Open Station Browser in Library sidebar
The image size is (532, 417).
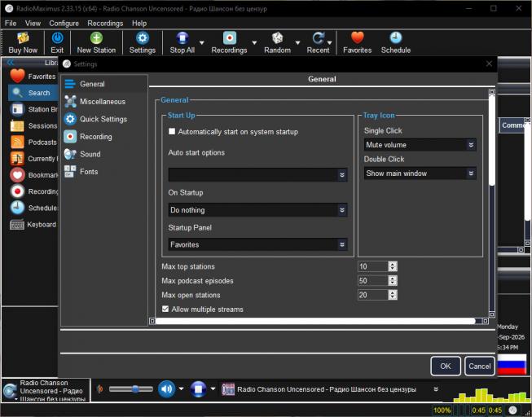(33, 109)
